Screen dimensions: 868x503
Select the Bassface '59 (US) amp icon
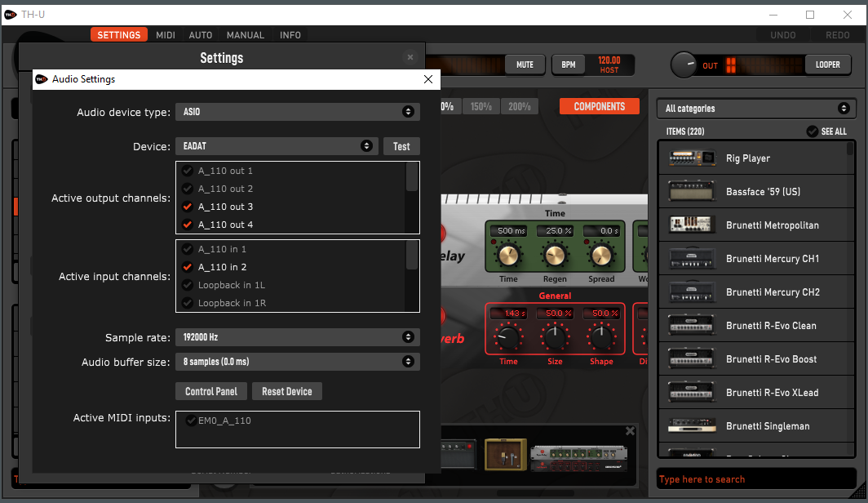point(692,192)
